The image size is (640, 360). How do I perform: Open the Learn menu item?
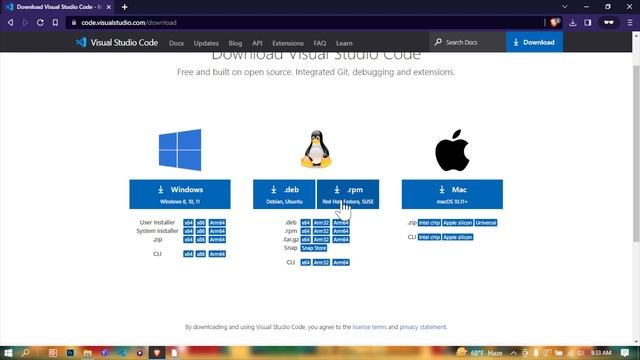point(344,43)
